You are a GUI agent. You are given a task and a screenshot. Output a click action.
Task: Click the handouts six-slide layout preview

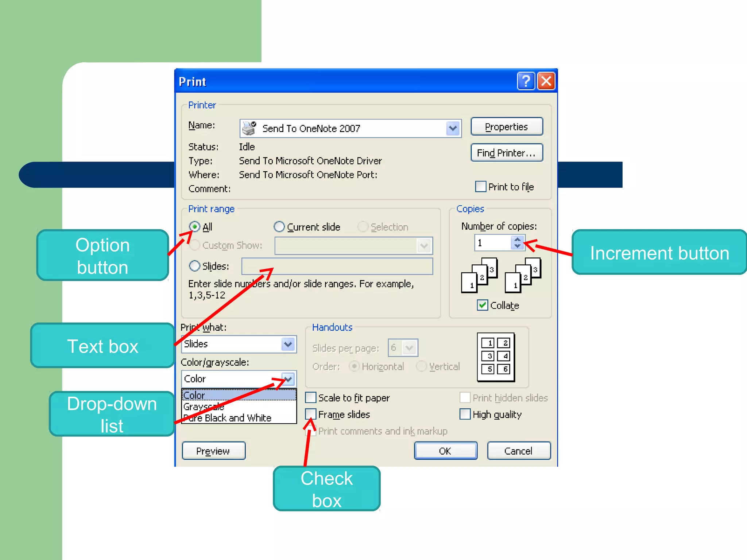tap(496, 357)
